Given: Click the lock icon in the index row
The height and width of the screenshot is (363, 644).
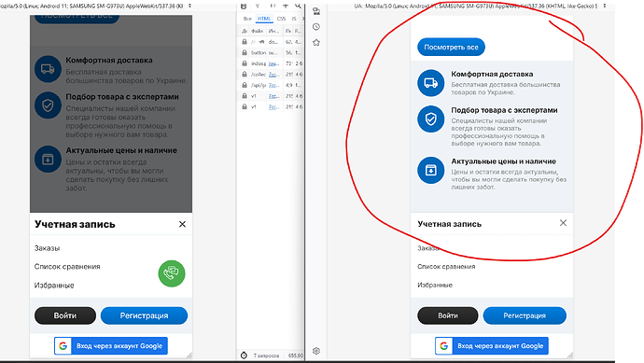Looking at the screenshot, I should click(x=245, y=63).
